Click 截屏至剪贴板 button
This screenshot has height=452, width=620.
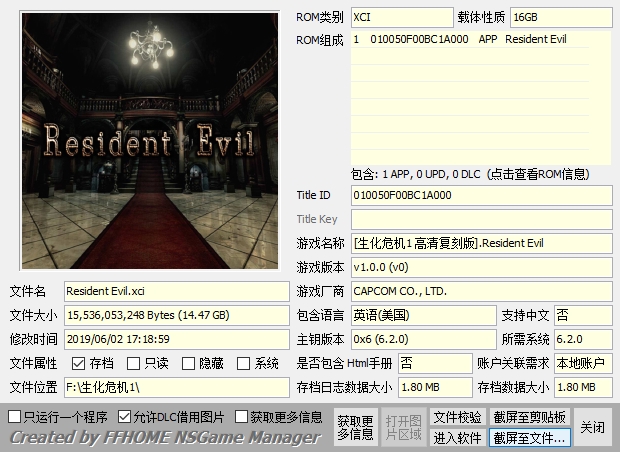pos(530,417)
